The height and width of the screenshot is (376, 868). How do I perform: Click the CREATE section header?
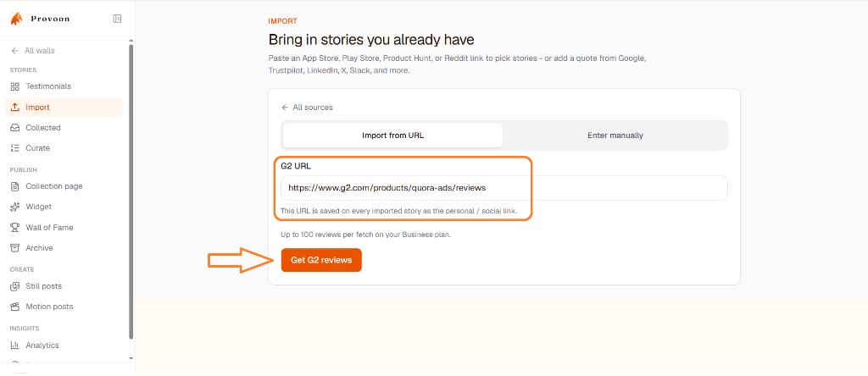coord(22,269)
